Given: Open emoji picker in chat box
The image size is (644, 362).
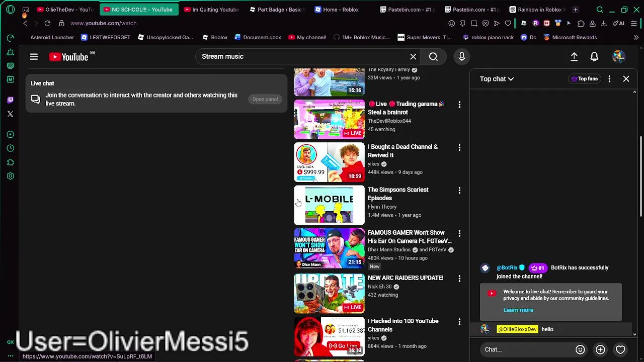Looking at the screenshot, I should pyautogui.click(x=580, y=349).
